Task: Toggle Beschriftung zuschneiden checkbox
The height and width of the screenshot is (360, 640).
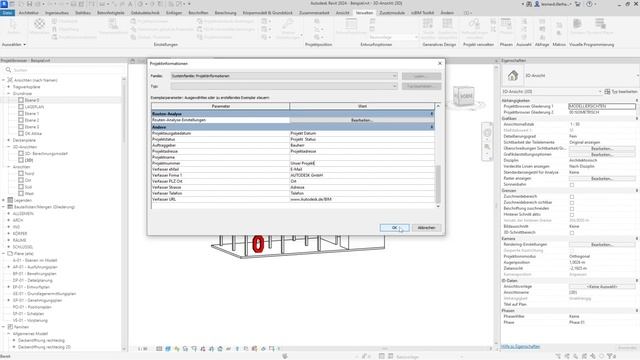Action: pos(572,209)
